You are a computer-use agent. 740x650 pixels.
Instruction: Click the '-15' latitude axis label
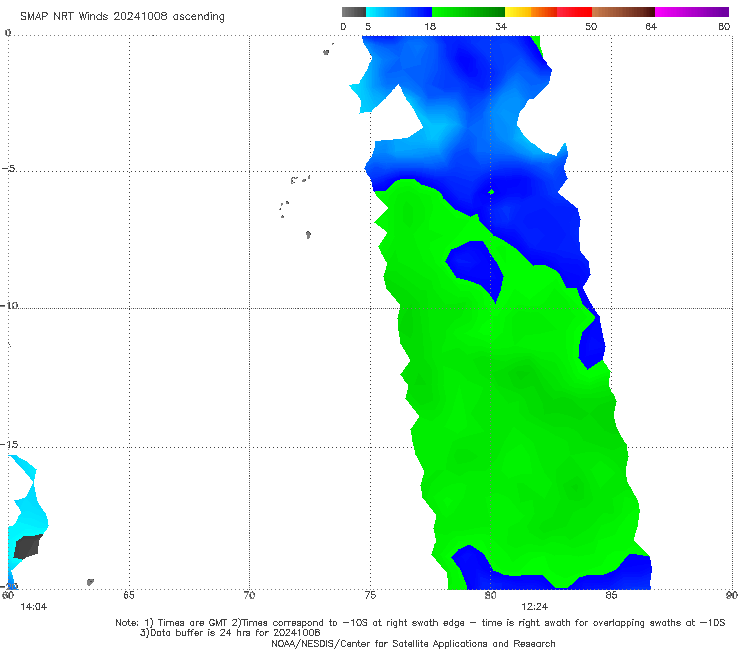click(x=9, y=444)
